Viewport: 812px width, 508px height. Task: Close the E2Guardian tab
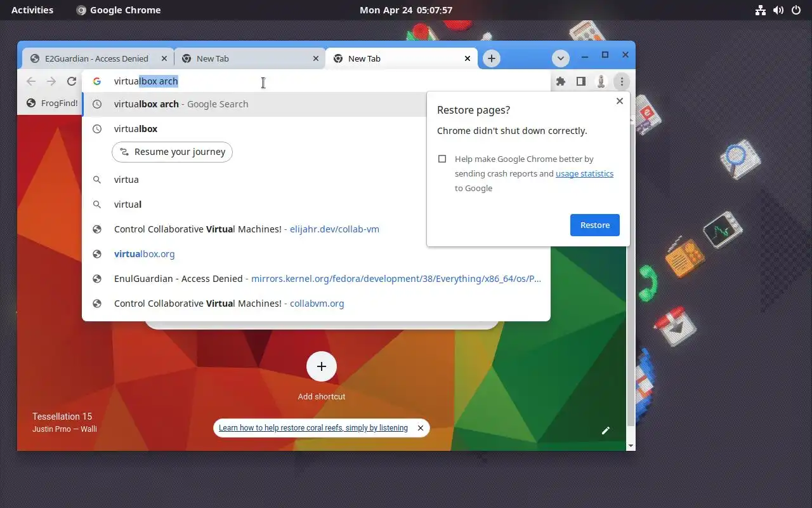164,58
